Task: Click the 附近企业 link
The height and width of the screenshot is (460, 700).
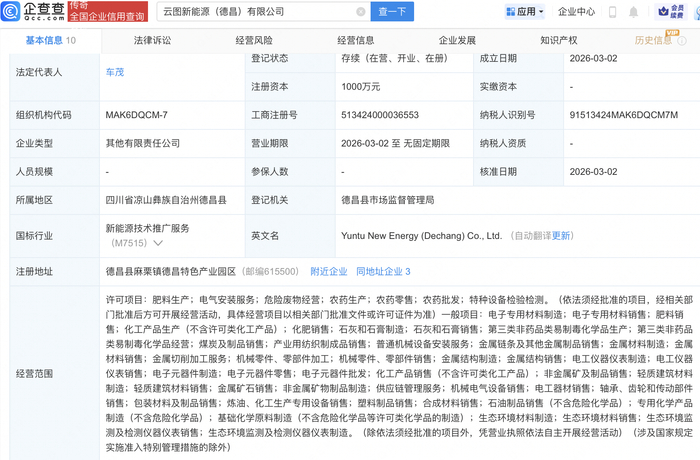Action: click(x=329, y=272)
